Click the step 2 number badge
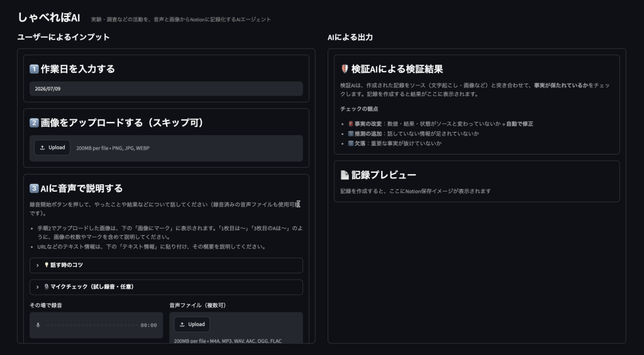The image size is (644, 355). [x=34, y=123]
